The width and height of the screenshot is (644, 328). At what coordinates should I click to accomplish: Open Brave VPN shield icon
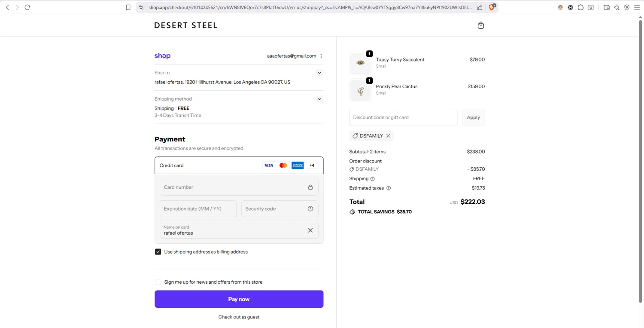[627, 7]
